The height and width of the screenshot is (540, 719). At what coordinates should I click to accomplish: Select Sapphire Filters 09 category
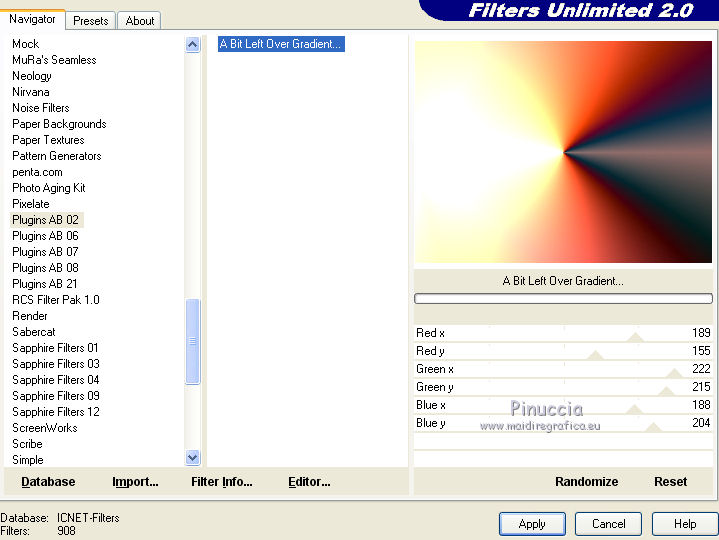point(55,396)
